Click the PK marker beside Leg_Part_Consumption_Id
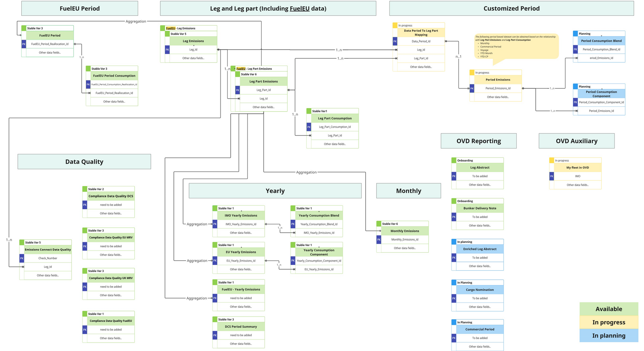Image resolution: width=644 pixels, height=351 pixels. (309, 127)
